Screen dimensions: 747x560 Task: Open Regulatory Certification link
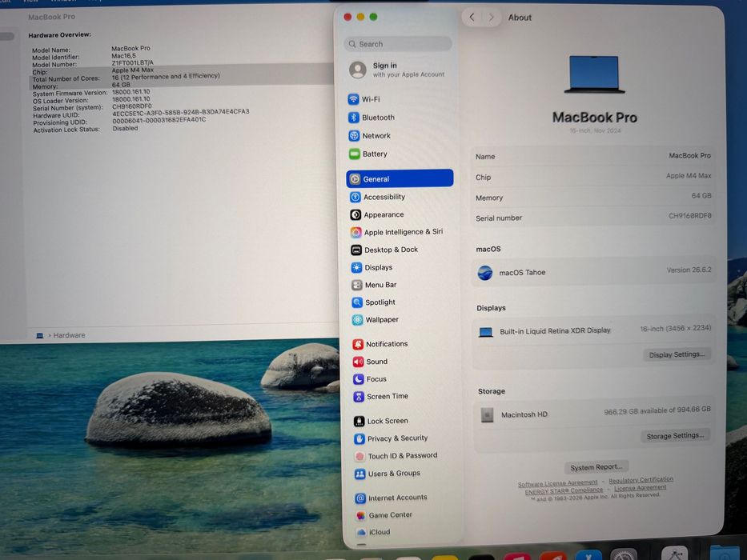tap(641, 480)
